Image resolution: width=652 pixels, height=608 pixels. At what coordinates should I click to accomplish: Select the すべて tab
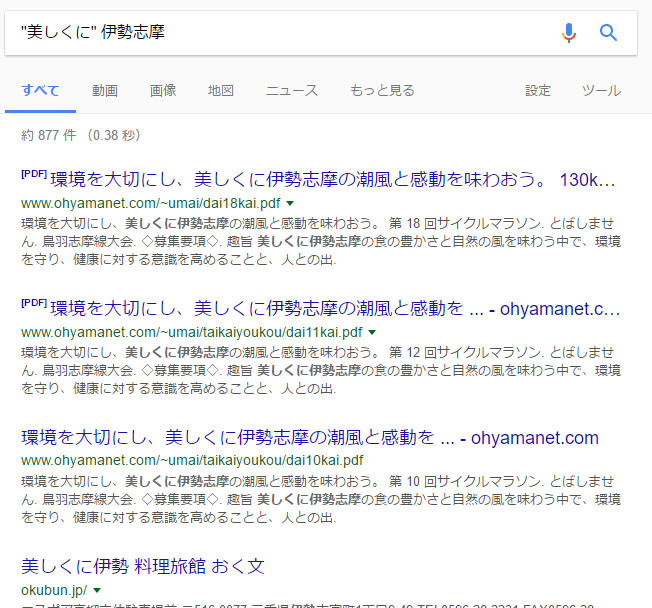[40, 91]
